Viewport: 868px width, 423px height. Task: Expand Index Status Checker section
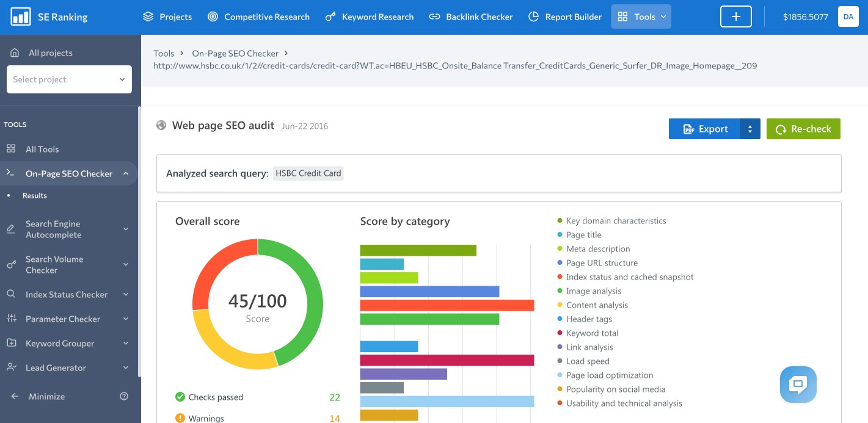[x=126, y=294]
